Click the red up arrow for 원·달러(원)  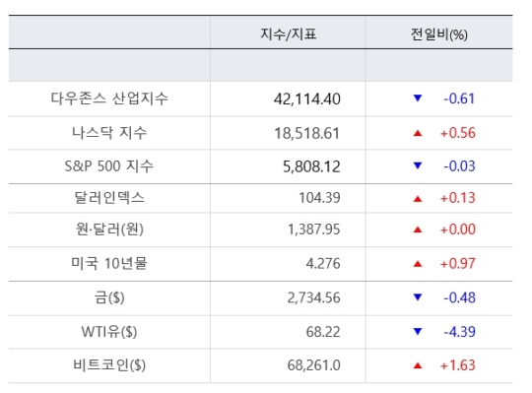[418, 229]
